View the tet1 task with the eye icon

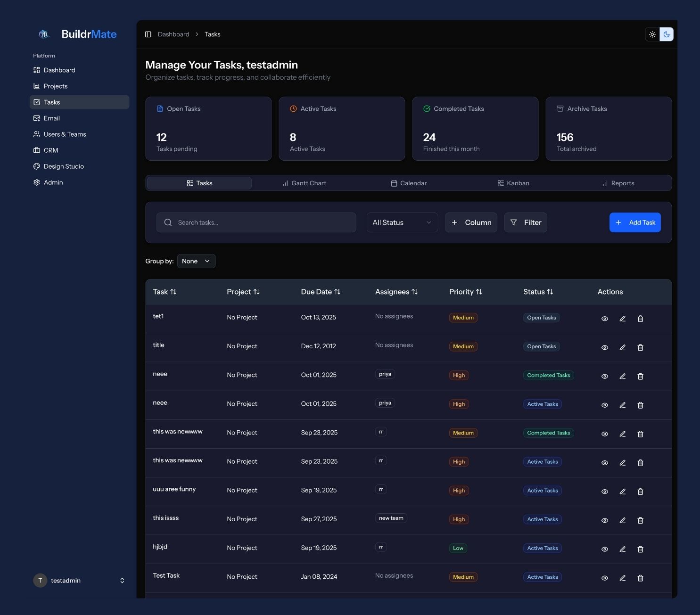(x=604, y=319)
